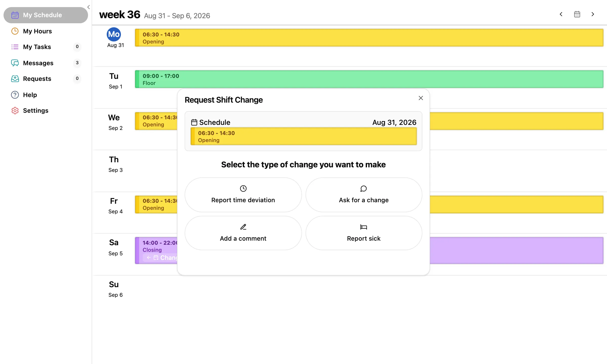
Task: Open the Help page
Action: 46,95
